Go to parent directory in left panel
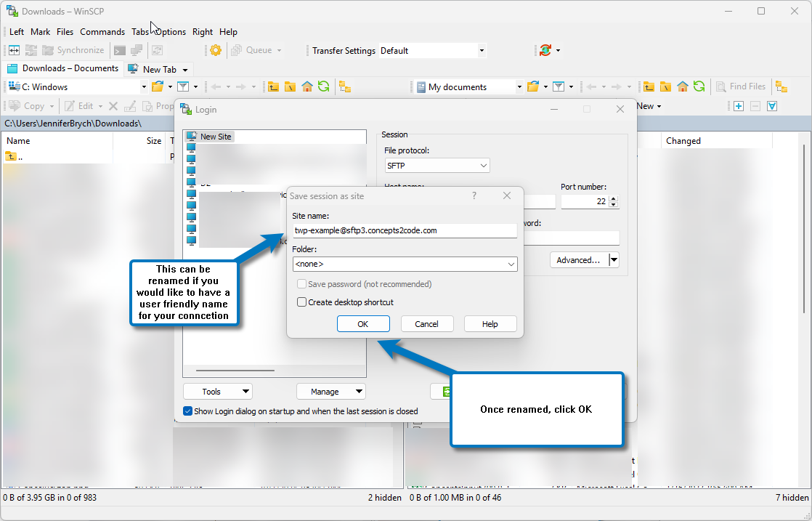This screenshot has width=812, height=521. coord(273,86)
